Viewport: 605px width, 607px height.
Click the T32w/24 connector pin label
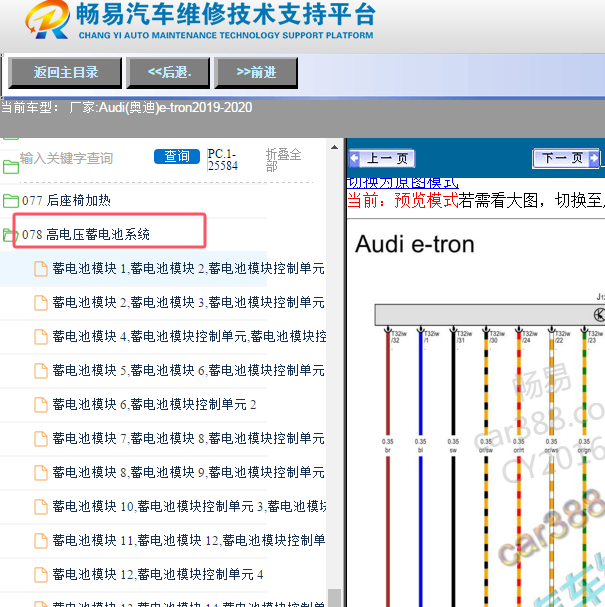point(530,337)
